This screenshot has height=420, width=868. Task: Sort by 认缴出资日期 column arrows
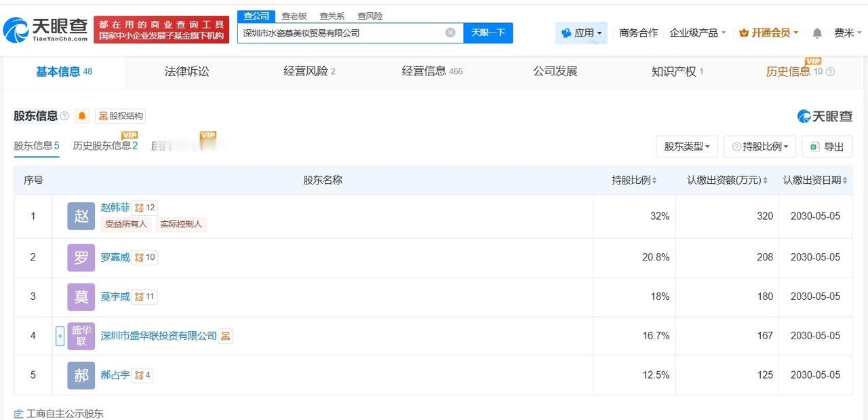click(x=845, y=180)
